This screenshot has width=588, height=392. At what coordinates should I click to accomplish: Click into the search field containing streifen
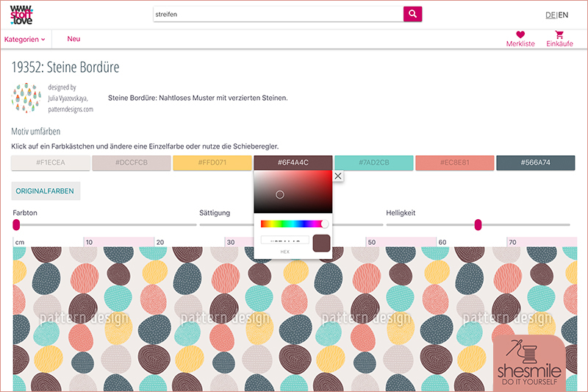(x=279, y=14)
